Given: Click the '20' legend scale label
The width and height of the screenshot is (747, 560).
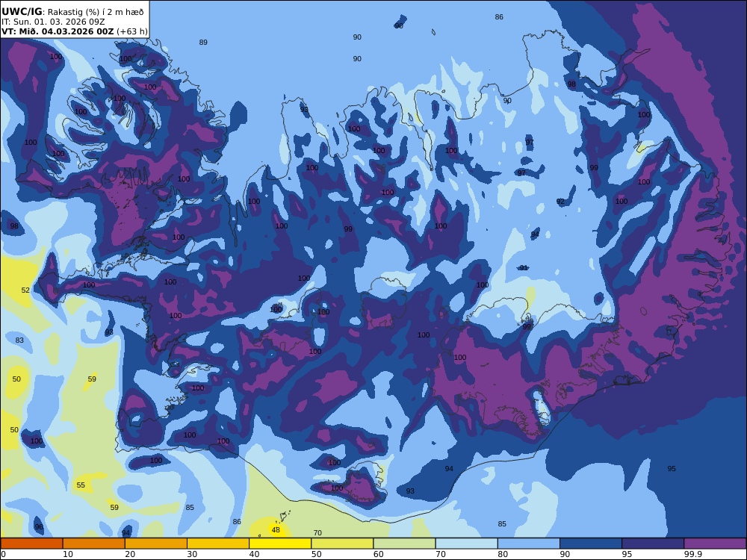Looking at the screenshot, I should 130,554.
